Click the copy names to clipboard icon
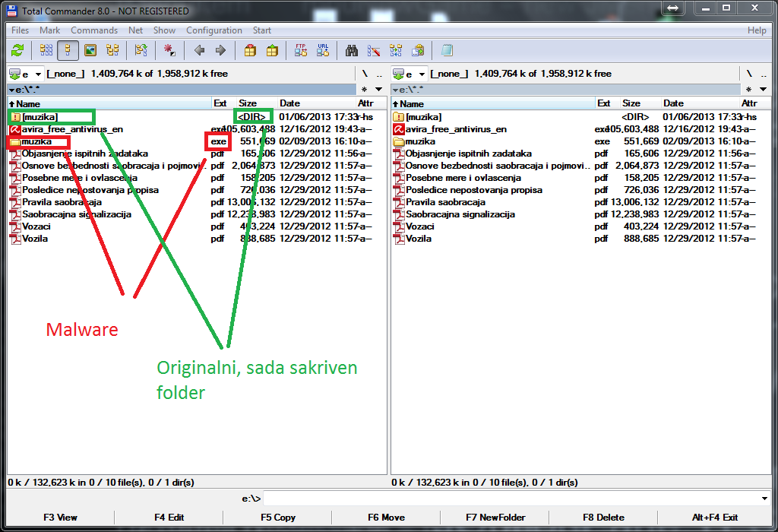This screenshot has width=778, height=532. (418, 50)
